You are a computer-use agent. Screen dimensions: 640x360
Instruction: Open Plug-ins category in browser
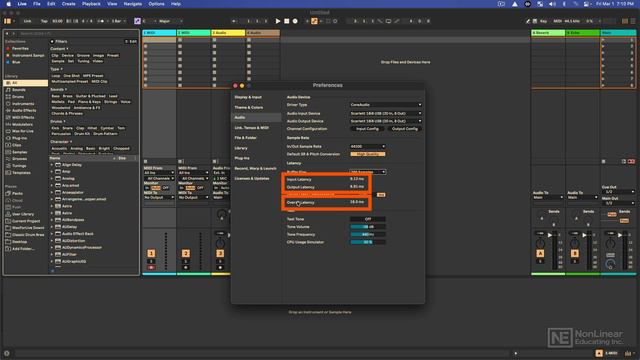20,138
